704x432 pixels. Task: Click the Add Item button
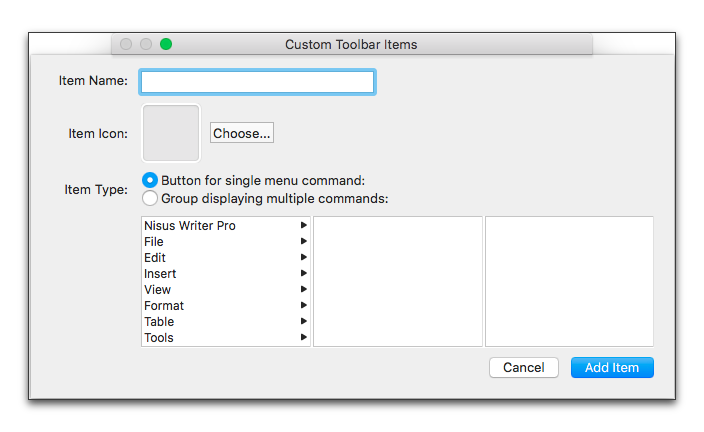[612, 367]
